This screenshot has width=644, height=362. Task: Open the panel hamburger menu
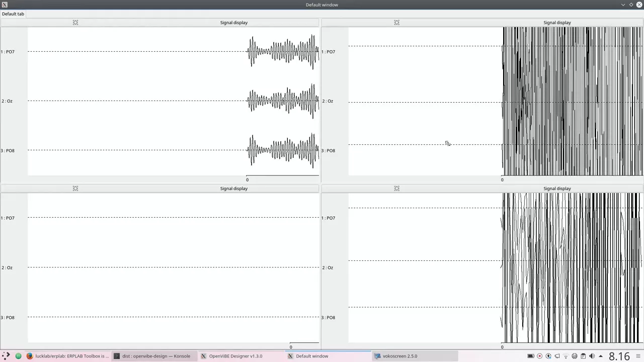pyautogui.click(x=638, y=356)
